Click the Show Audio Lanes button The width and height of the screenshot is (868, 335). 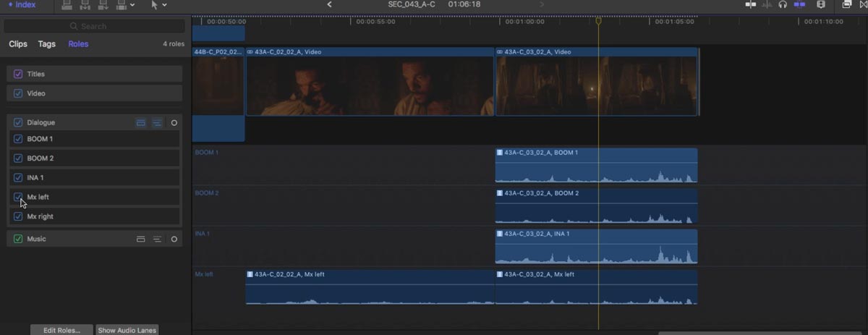(127, 330)
